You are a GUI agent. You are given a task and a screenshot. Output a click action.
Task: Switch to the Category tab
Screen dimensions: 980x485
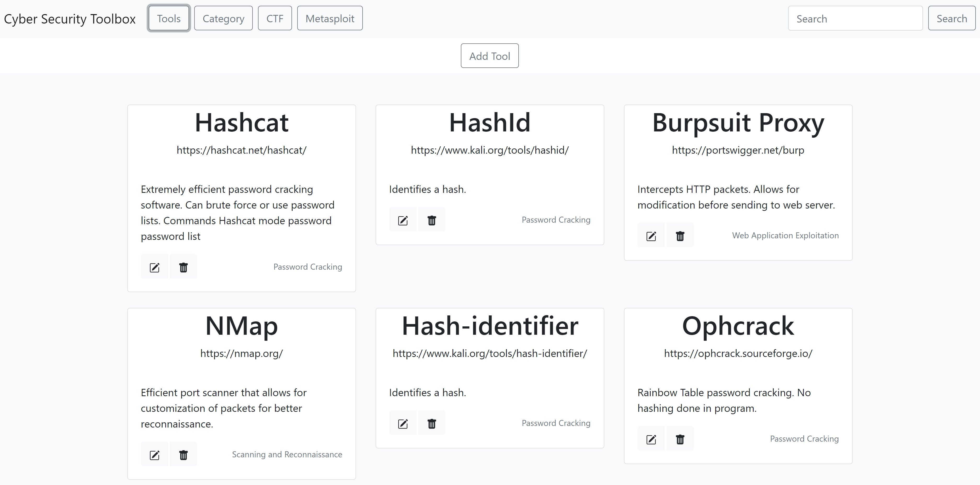(x=223, y=18)
